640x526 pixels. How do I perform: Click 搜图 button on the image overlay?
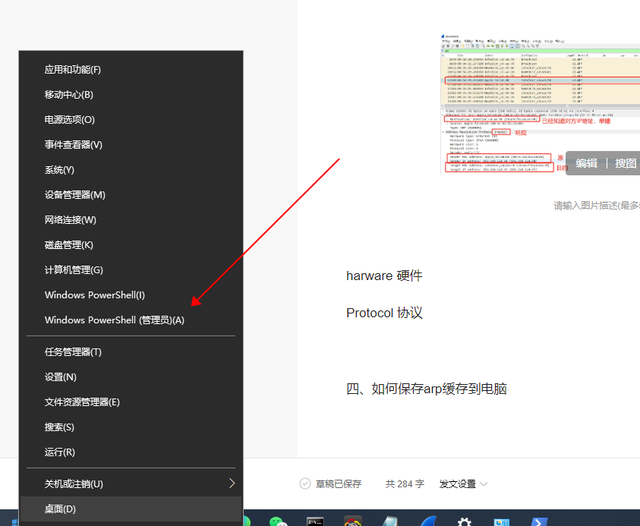pyautogui.click(x=626, y=163)
